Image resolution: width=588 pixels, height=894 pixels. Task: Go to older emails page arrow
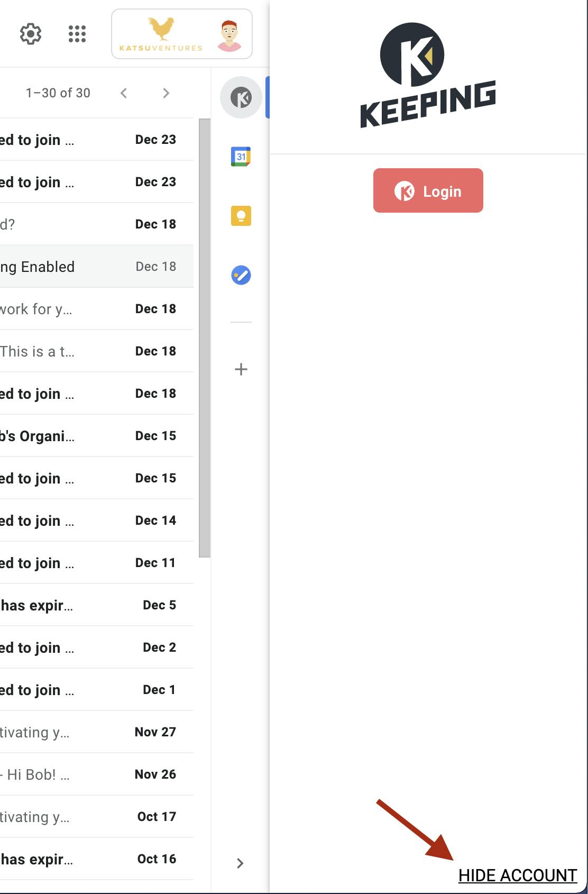(166, 93)
